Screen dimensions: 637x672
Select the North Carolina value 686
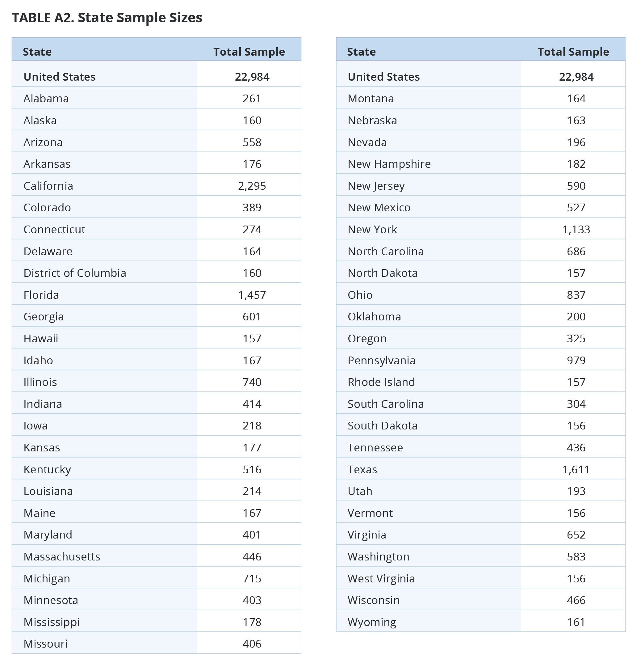(576, 251)
